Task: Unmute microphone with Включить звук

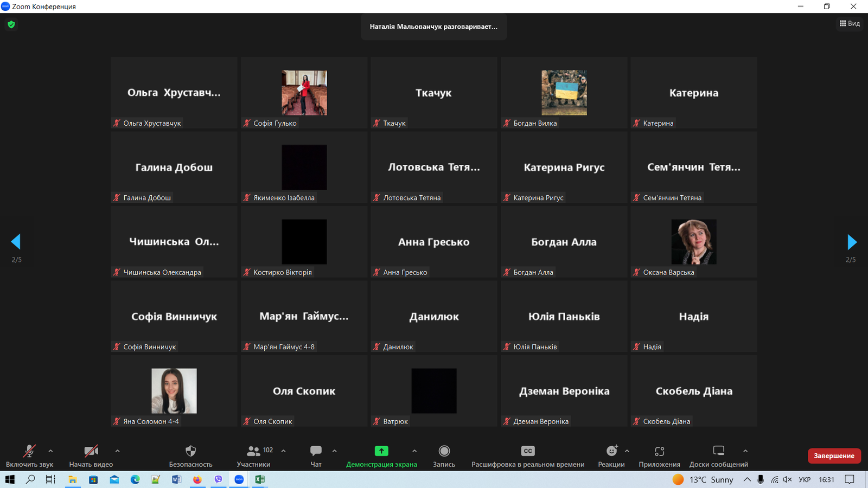Action: click(x=29, y=451)
